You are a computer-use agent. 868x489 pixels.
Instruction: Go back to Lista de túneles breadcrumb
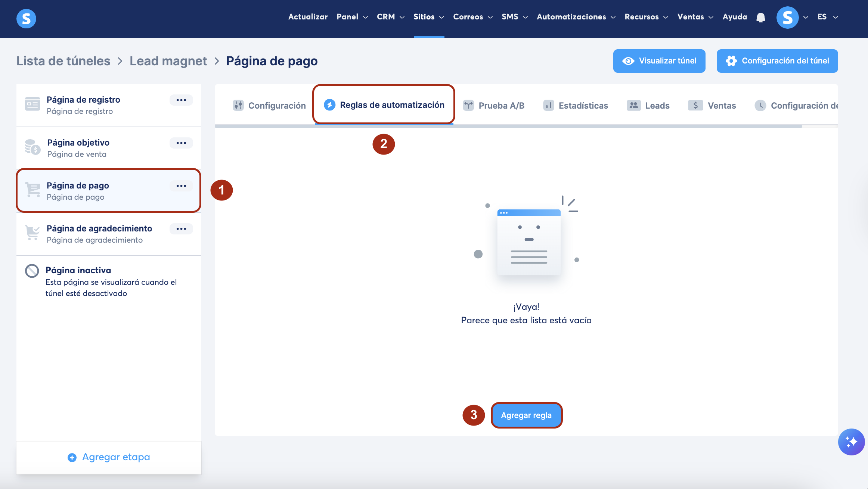click(x=63, y=61)
